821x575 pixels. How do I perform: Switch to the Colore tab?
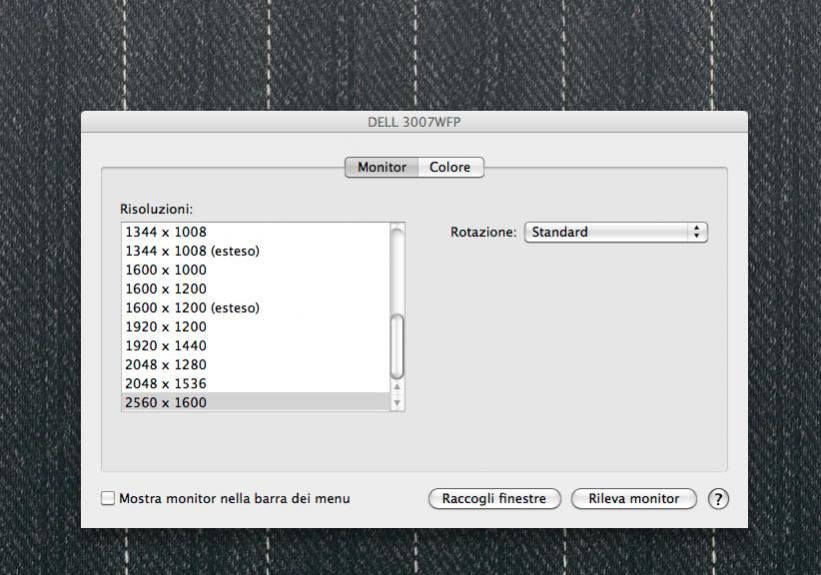[x=450, y=167]
